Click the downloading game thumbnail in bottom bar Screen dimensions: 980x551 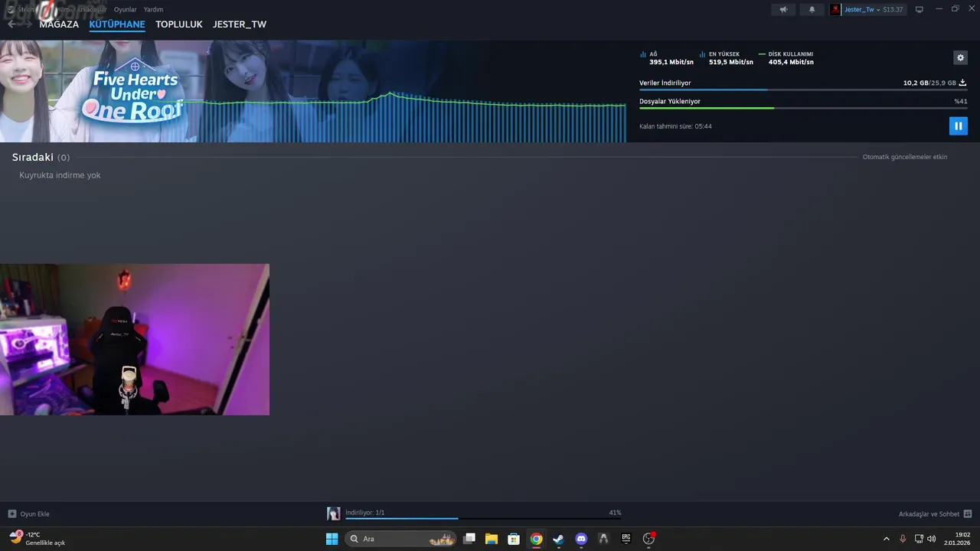click(333, 514)
